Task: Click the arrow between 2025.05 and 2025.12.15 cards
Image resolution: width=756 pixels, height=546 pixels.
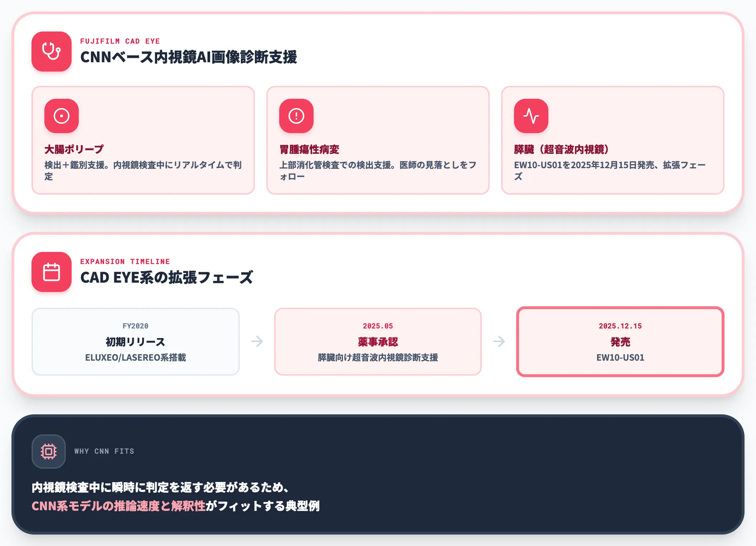Action: (x=499, y=341)
